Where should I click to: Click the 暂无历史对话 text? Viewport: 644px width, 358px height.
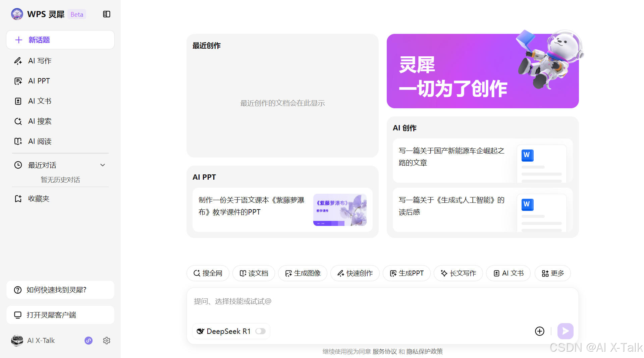pyautogui.click(x=60, y=180)
